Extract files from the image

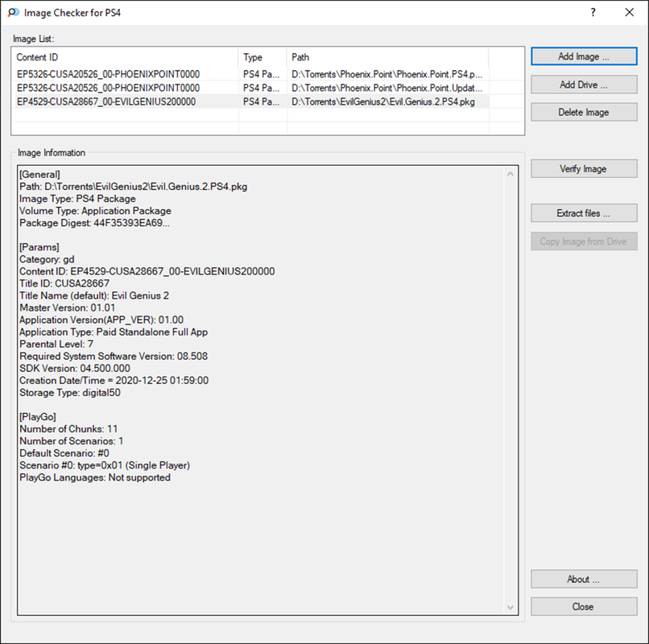[x=584, y=213]
